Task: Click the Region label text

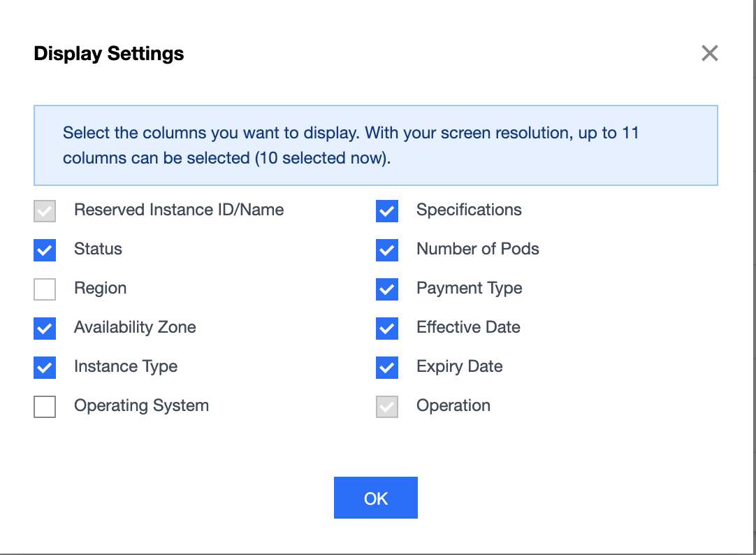Action: point(100,288)
